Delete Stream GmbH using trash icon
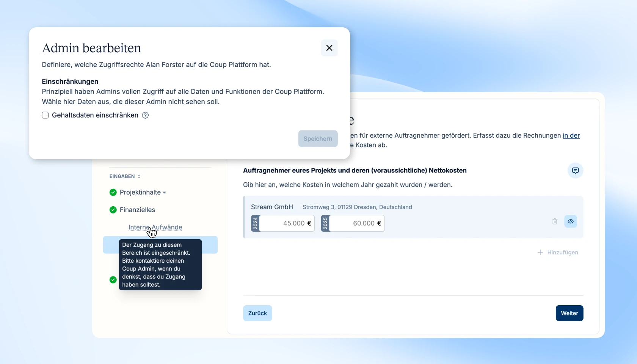The height and width of the screenshot is (364, 637). click(x=555, y=221)
